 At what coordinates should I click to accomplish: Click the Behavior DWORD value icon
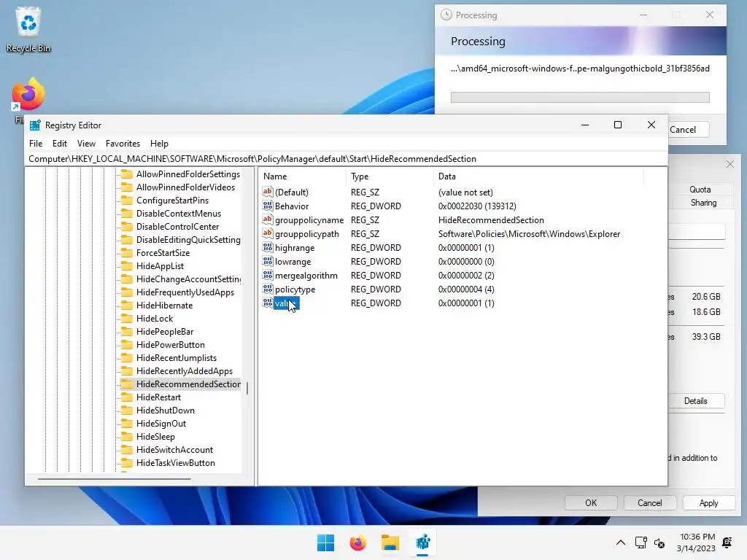point(267,206)
